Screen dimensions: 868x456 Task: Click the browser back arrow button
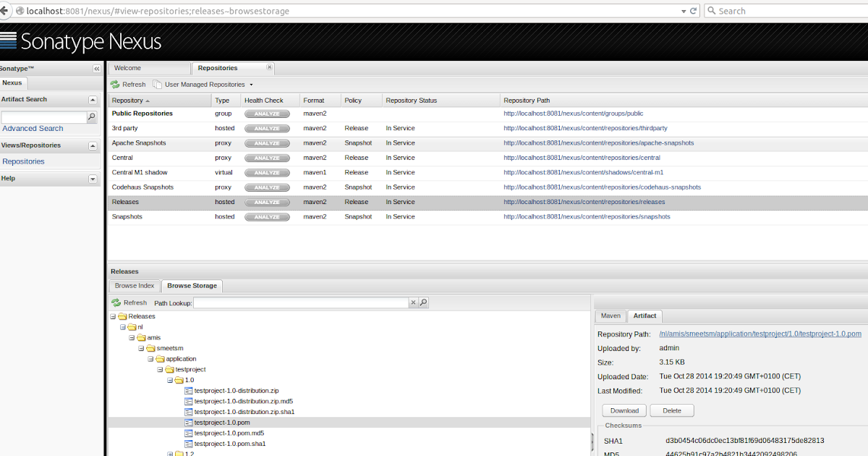click(x=6, y=11)
